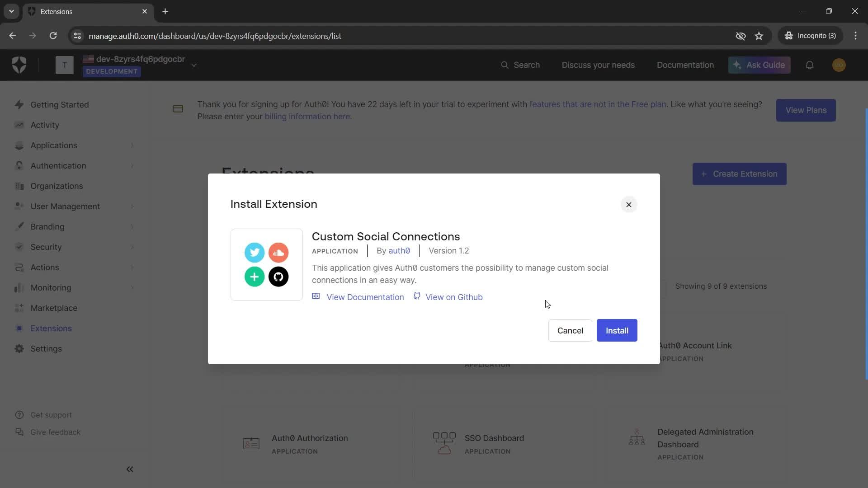868x488 pixels.
Task: Click the Applications layers icon
Action: tap(19, 145)
